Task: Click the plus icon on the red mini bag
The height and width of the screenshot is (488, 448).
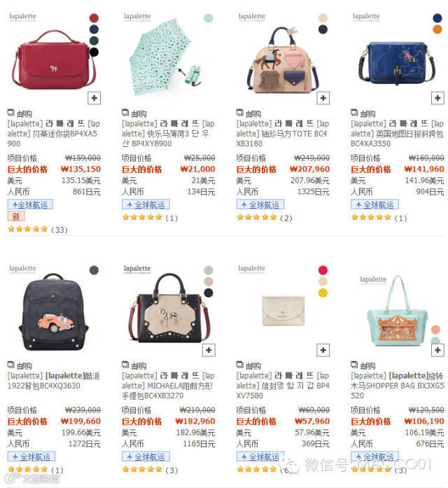Action: point(94,98)
